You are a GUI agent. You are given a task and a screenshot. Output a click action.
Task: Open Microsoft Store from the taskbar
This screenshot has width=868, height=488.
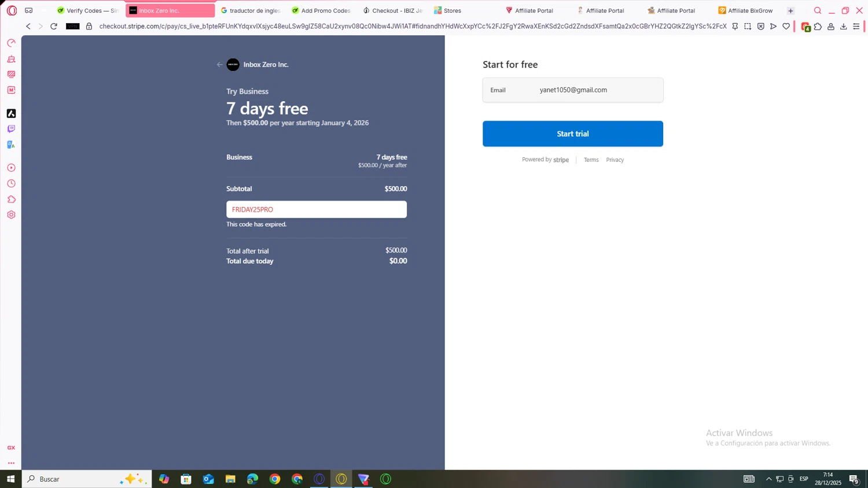click(x=186, y=479)
